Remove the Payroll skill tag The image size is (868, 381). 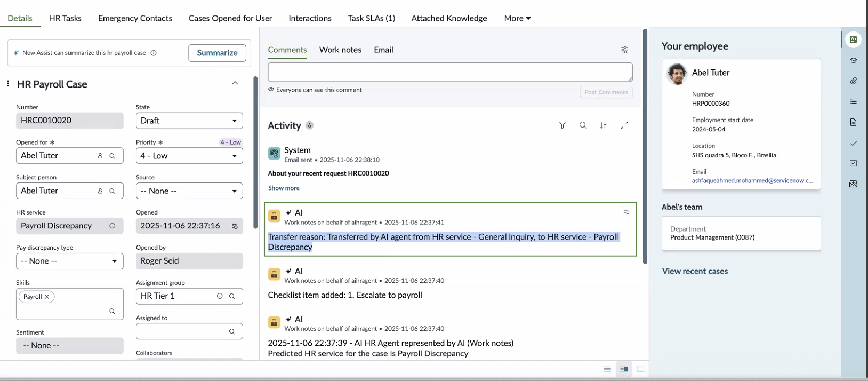[47, 297]
